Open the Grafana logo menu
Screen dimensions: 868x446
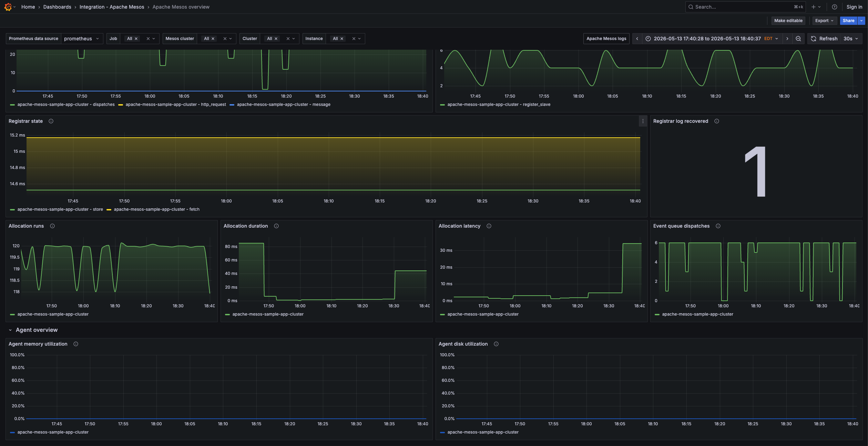point(8,7)
